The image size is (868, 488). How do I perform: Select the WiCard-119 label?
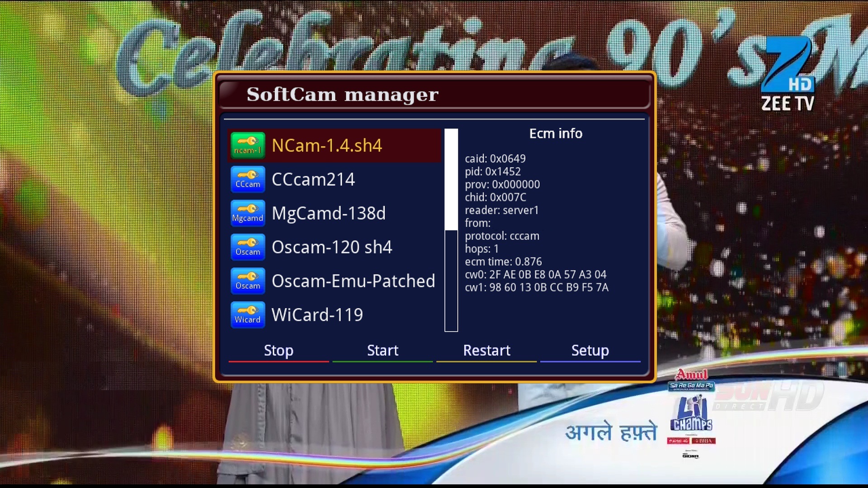click(317, 315)
